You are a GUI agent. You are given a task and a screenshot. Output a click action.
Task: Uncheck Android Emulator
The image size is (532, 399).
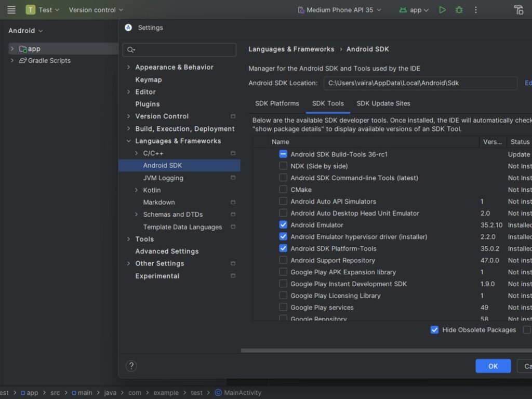[x=283, y=224]
